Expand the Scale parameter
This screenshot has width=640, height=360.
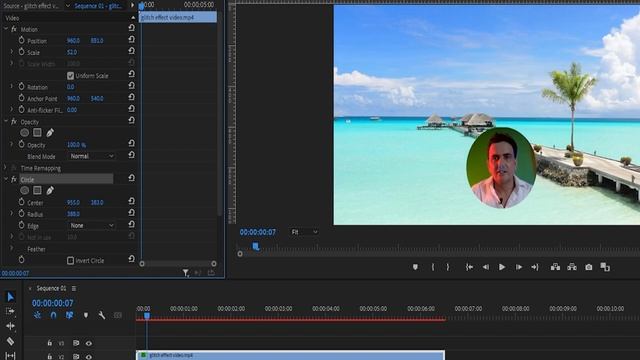(11, 52)
